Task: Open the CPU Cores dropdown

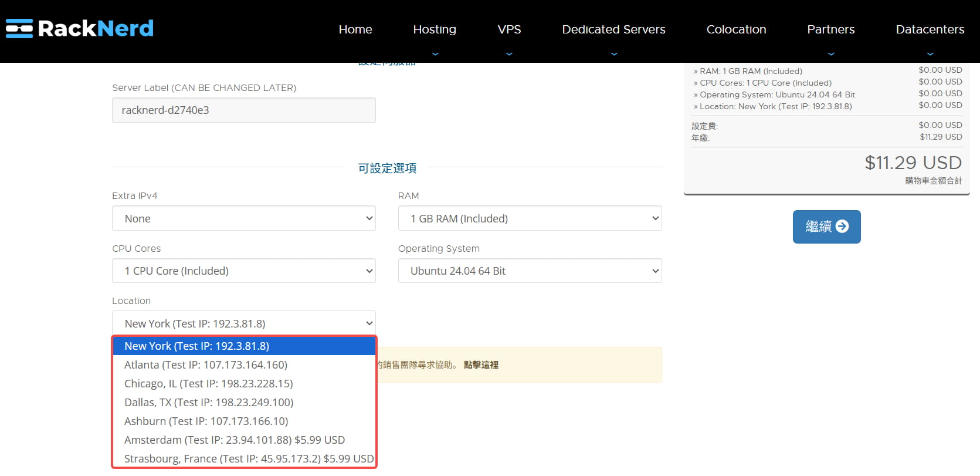Action: [x=243, y=271]
